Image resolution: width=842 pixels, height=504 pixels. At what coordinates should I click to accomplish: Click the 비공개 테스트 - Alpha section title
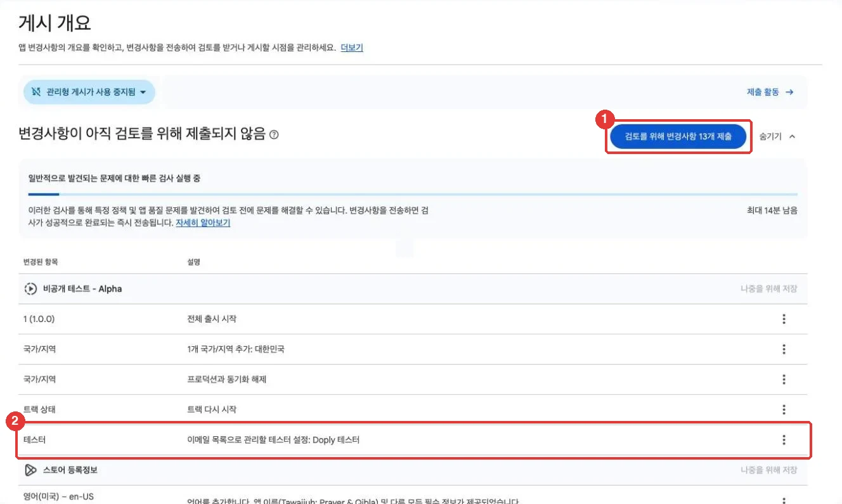82,288
